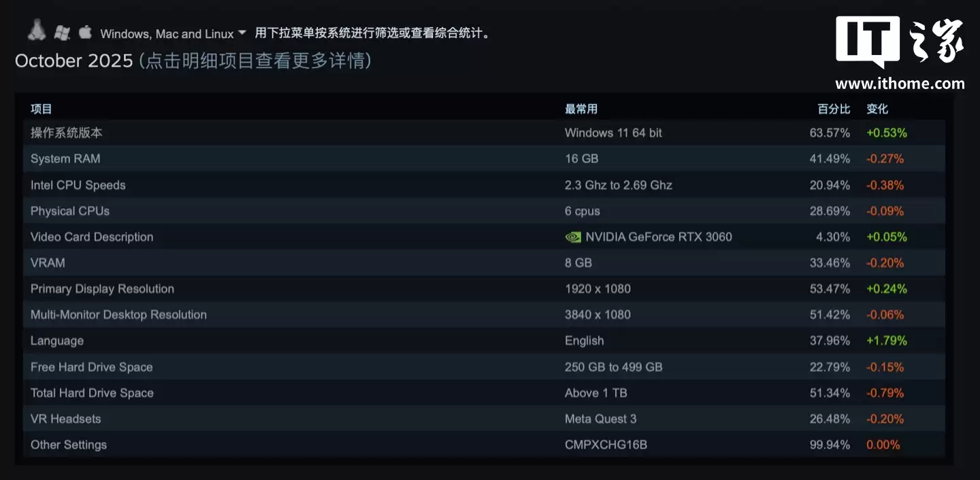Click the Apple platform icon
Image resolution: width=980 pixels, height=480 pixels.
click(x=84, y=30)
